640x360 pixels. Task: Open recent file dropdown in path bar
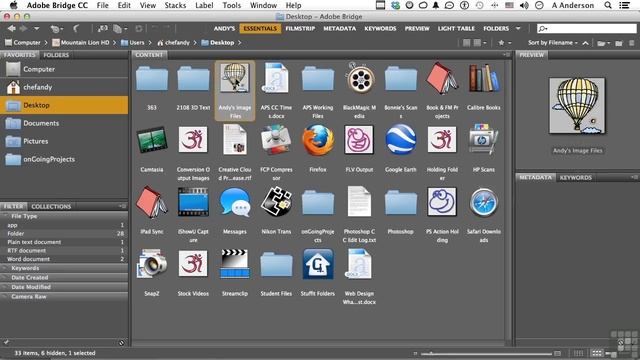(603, 42)
